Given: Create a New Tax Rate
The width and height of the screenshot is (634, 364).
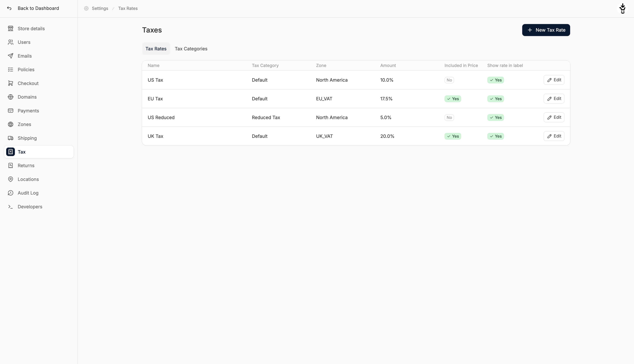Looking at the screenshot, I should point(546,30).
